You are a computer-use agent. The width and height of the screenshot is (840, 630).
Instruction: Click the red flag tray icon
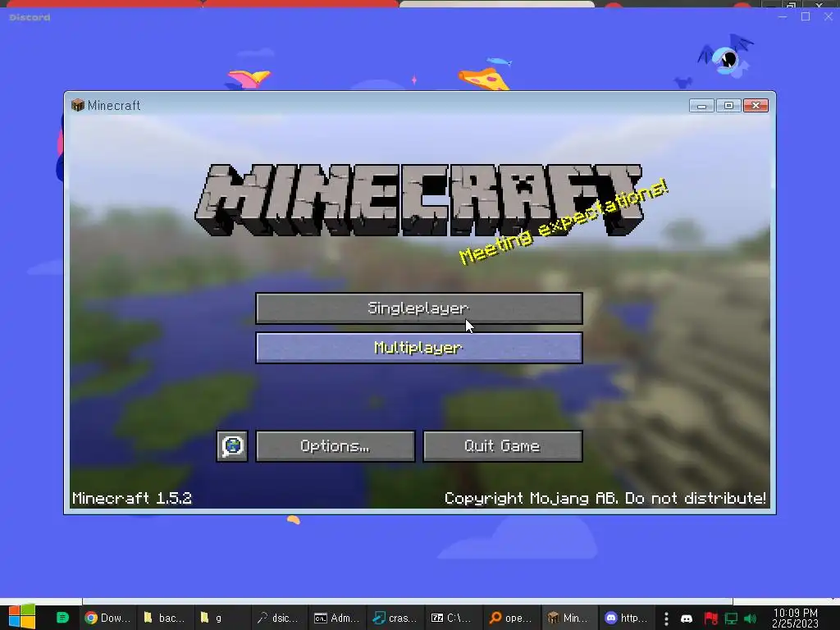click(711, 619)
